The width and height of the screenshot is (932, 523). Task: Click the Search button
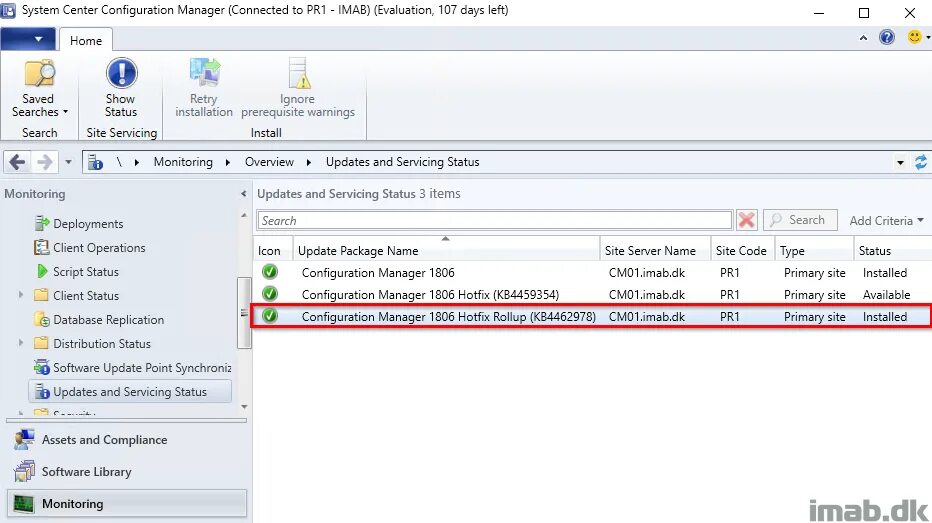[x=800, y=220]
